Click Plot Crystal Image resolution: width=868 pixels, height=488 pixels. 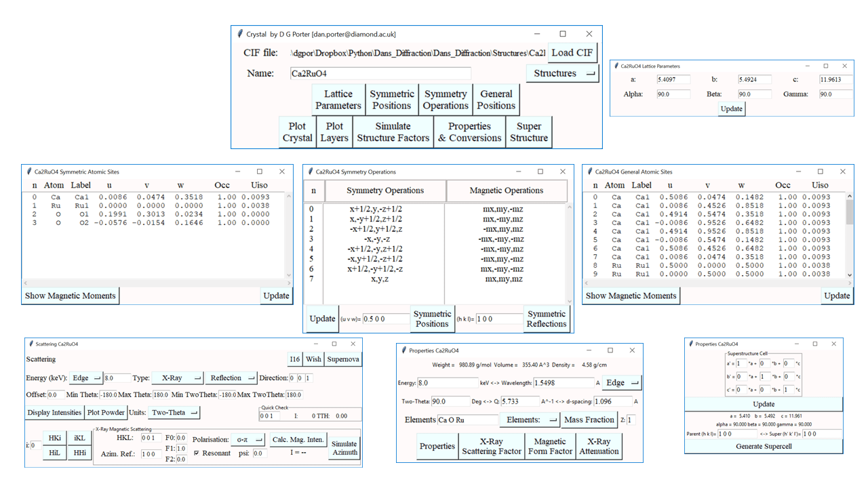pyautogui.click(x=297, y=131)
